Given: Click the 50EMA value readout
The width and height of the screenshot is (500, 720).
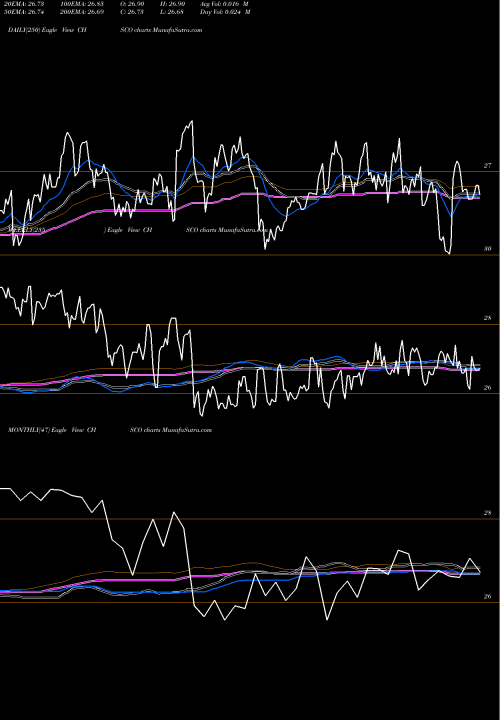Looking at the screenshot, I should click(23, 12).
